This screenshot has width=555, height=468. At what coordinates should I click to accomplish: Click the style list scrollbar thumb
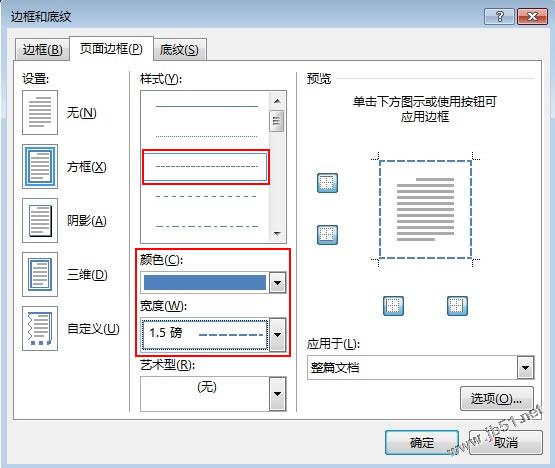(277, 121)
